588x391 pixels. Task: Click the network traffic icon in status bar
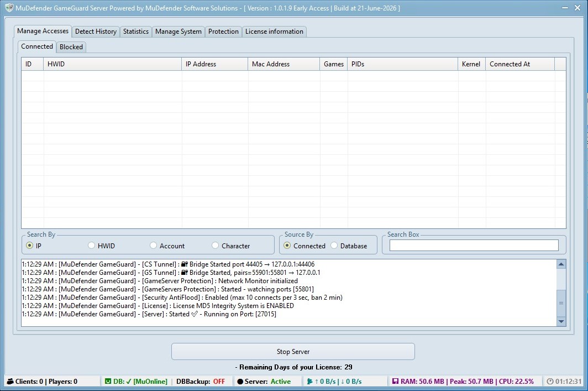309,381
